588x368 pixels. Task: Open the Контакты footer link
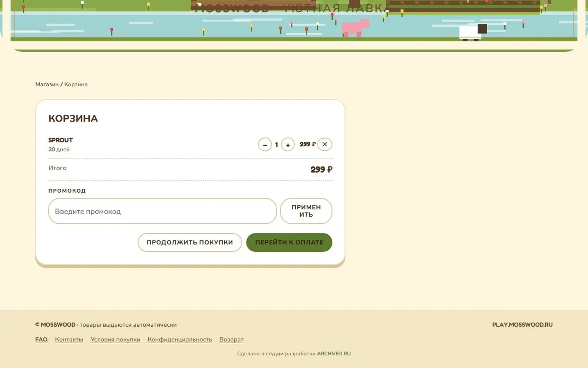(x=69, y=339)
